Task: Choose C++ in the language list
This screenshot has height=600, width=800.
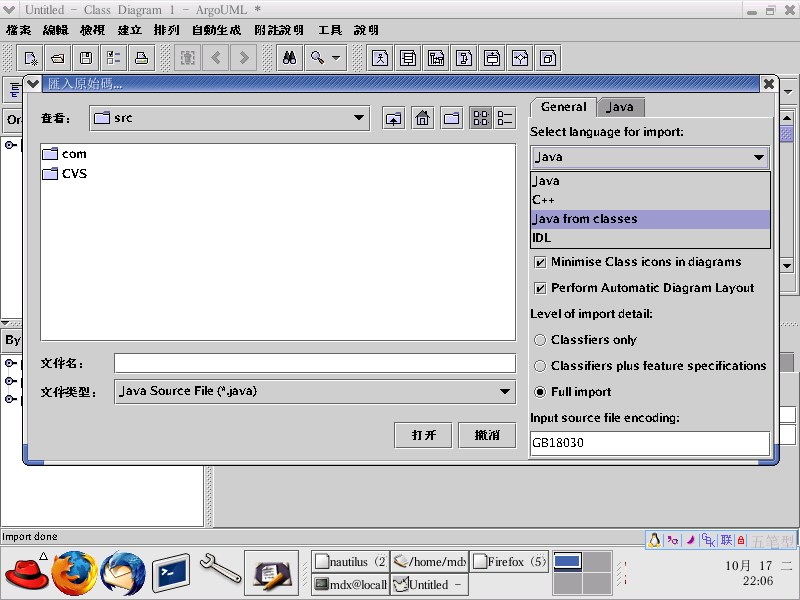Action: tap(650, 200)
